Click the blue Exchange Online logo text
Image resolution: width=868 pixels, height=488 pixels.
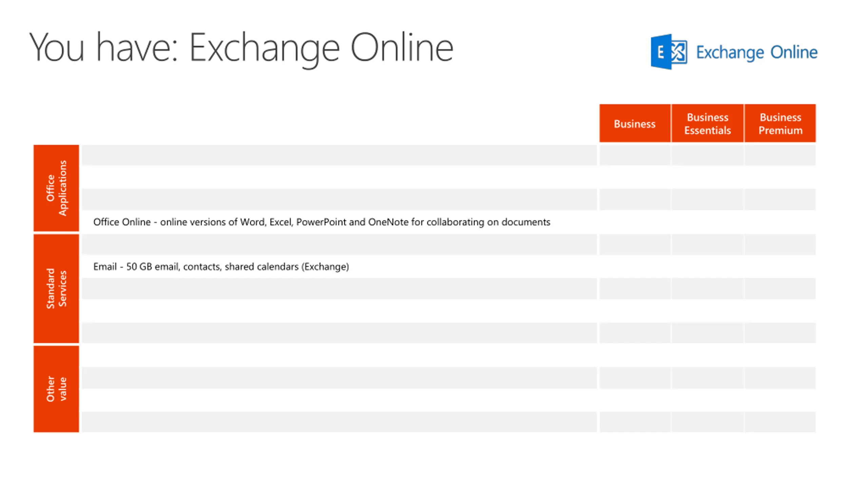click(756, 53)
